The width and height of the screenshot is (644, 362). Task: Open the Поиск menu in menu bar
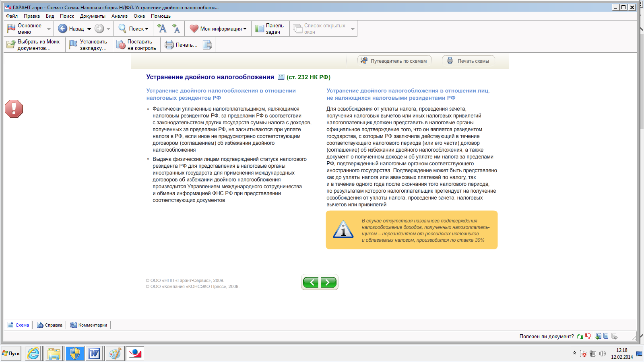click(x=67, y=16)
